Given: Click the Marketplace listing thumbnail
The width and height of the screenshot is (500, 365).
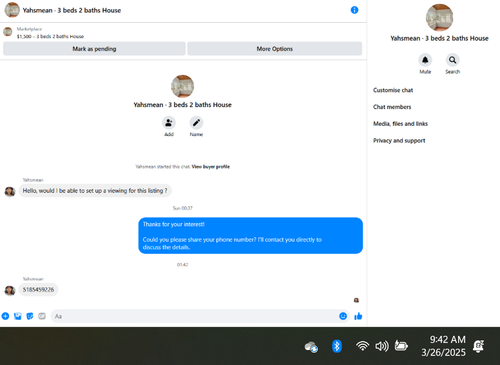Looking at the screenshot, I should (8, 32).
